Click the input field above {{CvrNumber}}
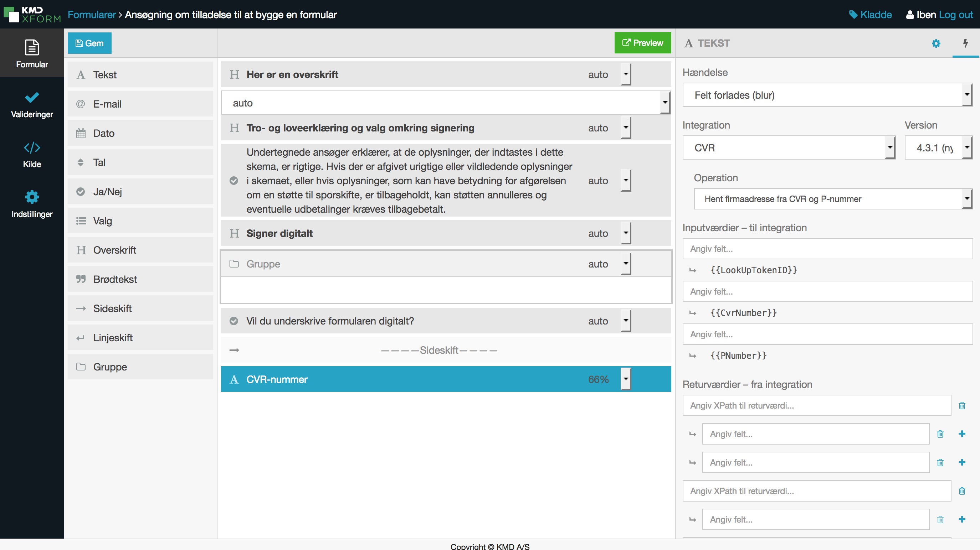980x550 pixels. click(x=827, y=291)
